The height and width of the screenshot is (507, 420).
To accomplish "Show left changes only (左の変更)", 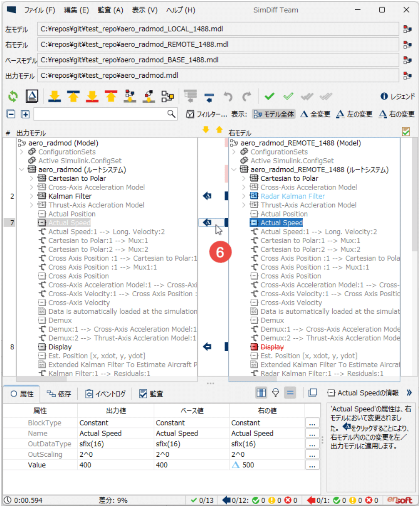I will pyautogui.click(x=354, y=114).
